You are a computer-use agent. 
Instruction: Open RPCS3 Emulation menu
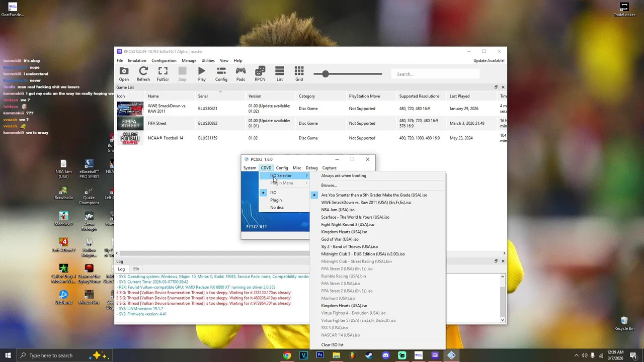(x=137, y=61)
